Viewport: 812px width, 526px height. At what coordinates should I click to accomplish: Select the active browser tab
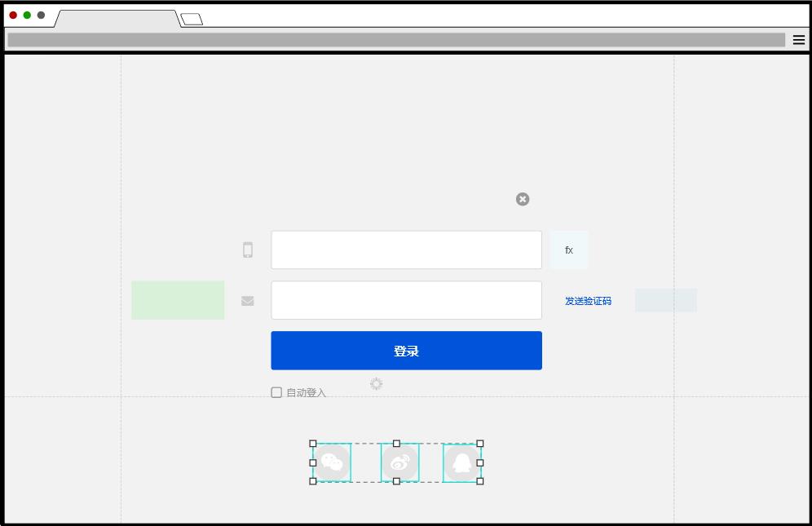[x=117, y=19]
